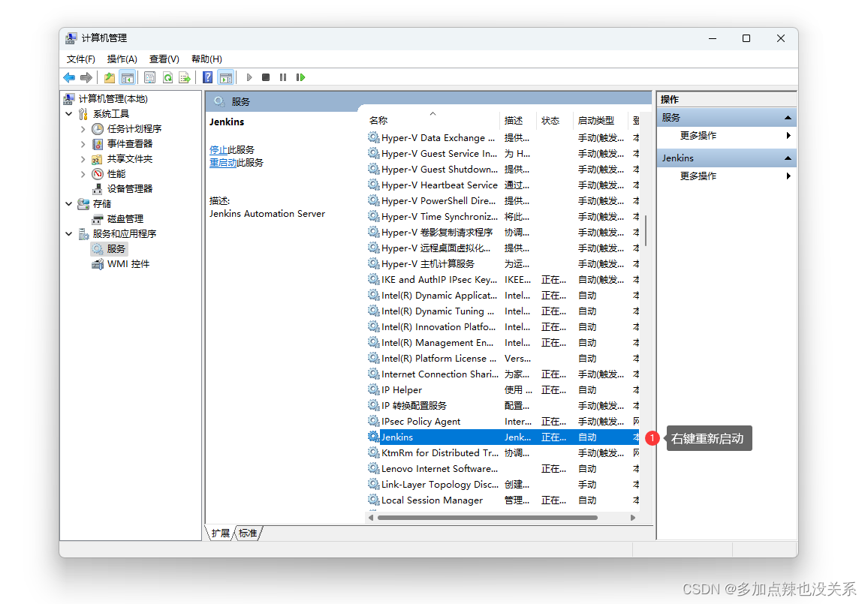Screen dimensions: 868x604
Task: Collapse the 服务 section in the 操作 pane
Action: [788, 118]
